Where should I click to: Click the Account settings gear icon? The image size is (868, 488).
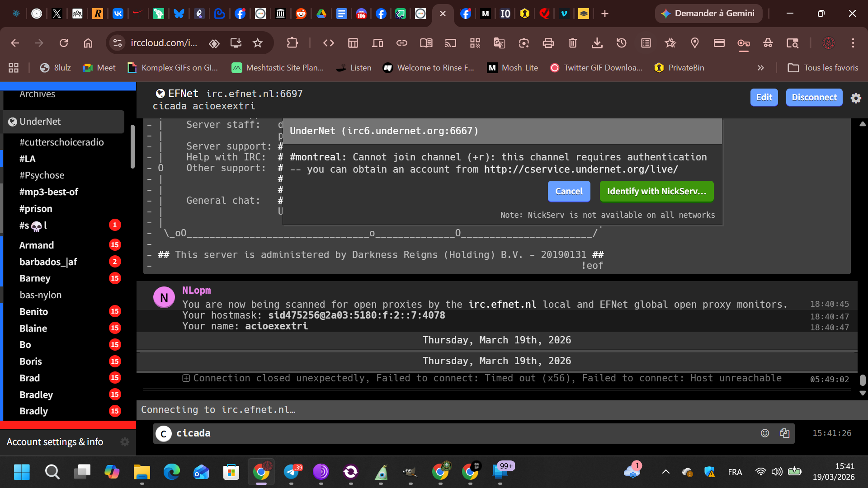coord(125,442)
